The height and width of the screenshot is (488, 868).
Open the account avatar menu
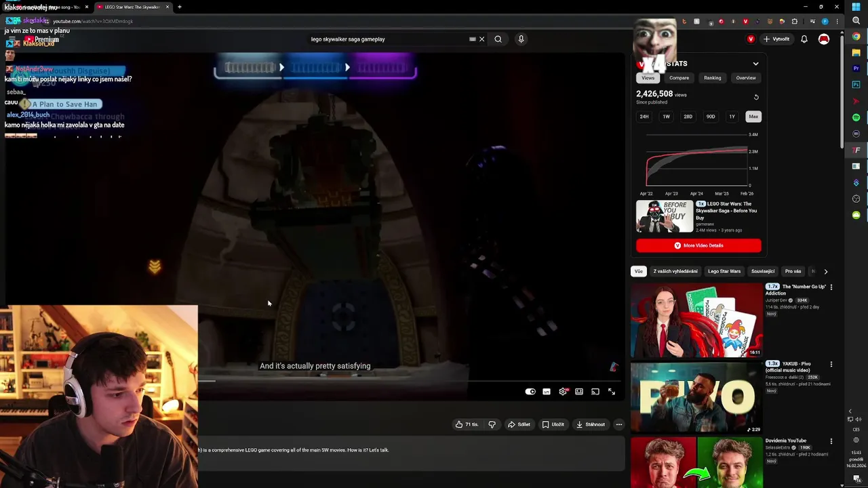824,39
